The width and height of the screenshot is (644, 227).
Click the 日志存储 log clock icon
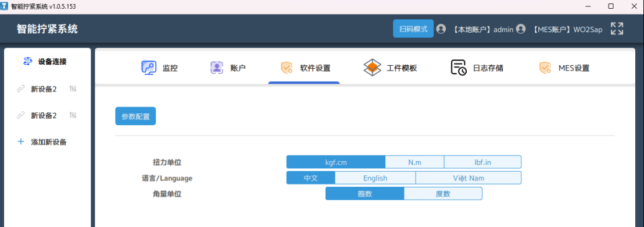(459, 68)
